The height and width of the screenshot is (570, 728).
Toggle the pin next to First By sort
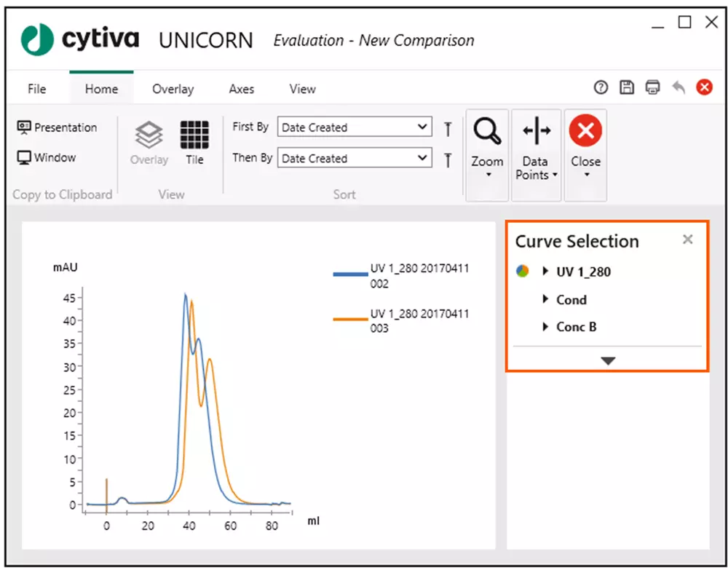447,127
